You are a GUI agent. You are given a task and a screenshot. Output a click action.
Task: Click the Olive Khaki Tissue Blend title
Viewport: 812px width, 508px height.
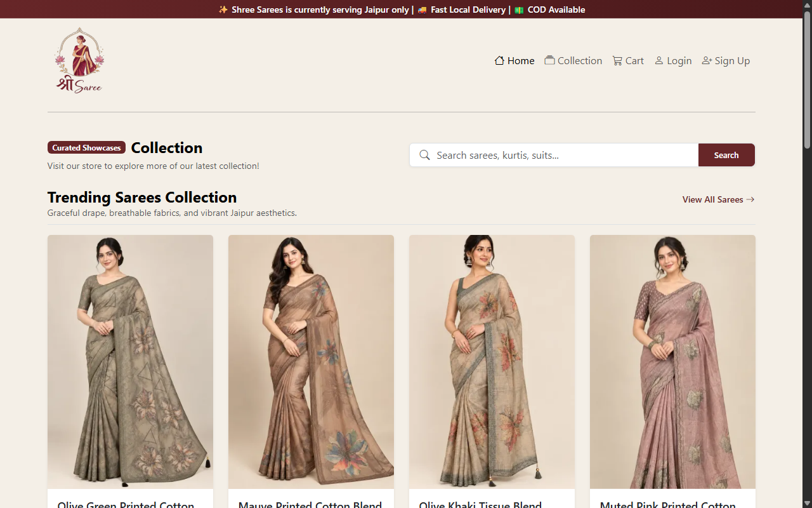pyautogui.click(x=480, y=505)
